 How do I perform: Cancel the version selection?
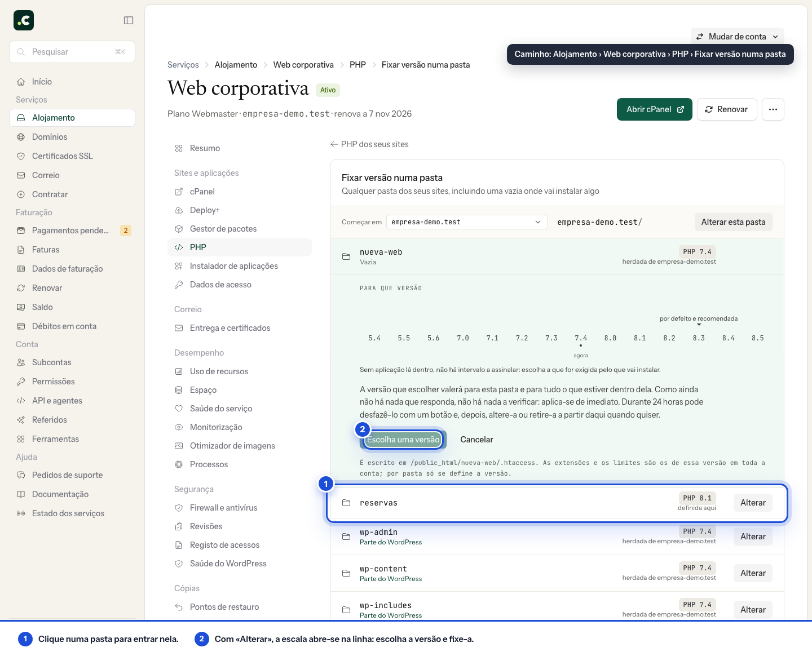point(476,440)
